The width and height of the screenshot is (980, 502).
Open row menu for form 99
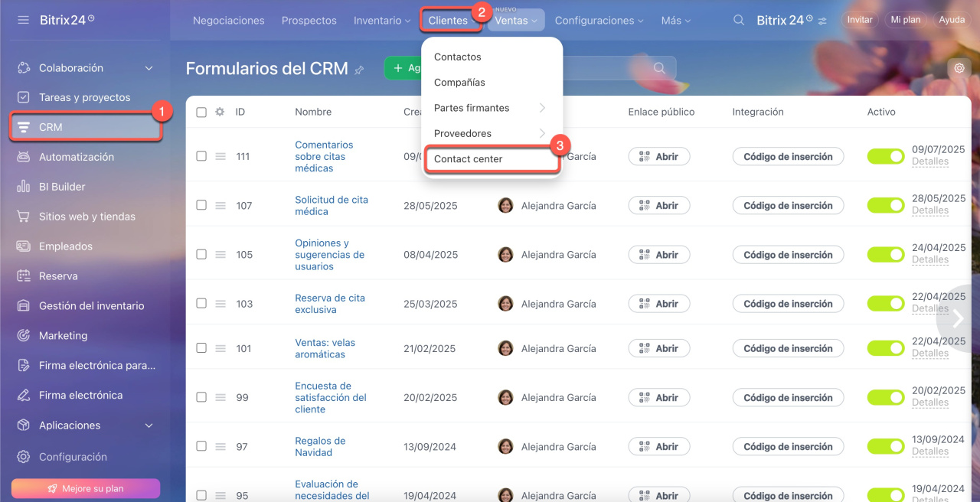click(x=220, y=397)
